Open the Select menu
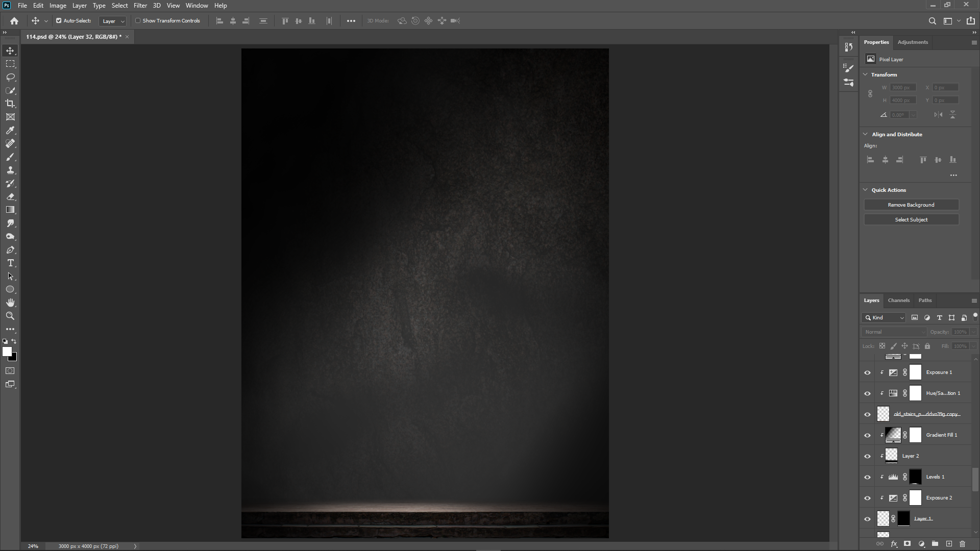The image size is (980, 551). coord(119,6)
